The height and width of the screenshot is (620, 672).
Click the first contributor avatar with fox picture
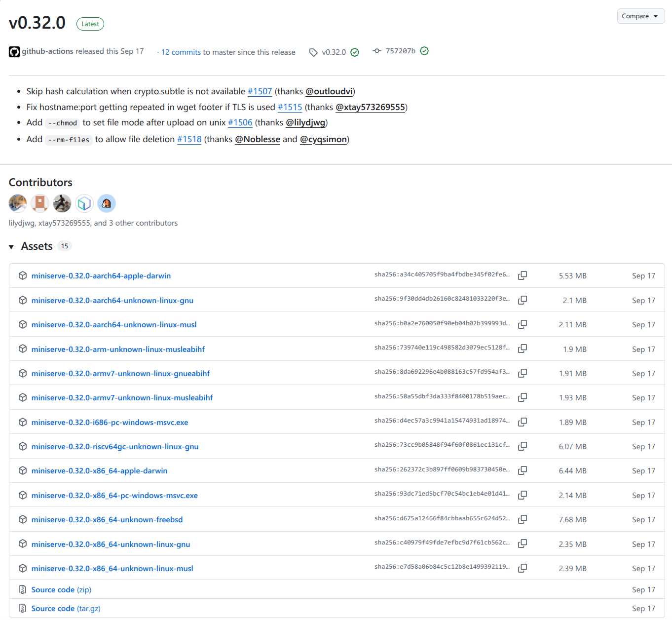(x=18, y=203)
